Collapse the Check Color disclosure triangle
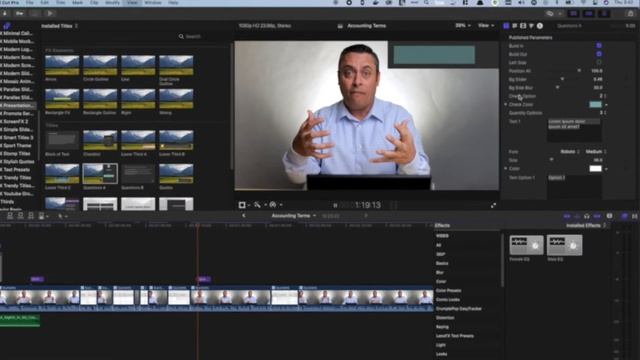This screenshot has height=360, width=640. [x=506, y=104]
